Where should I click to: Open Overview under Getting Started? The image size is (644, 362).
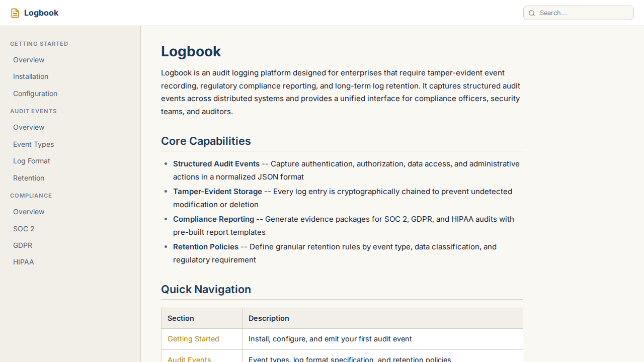tap(29, 60)
